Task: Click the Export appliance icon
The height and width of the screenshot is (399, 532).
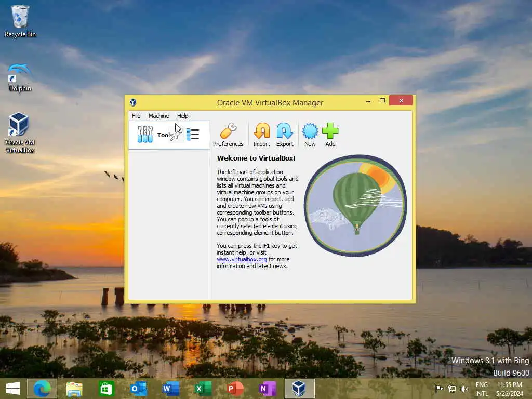Action: tap(285, 135)
